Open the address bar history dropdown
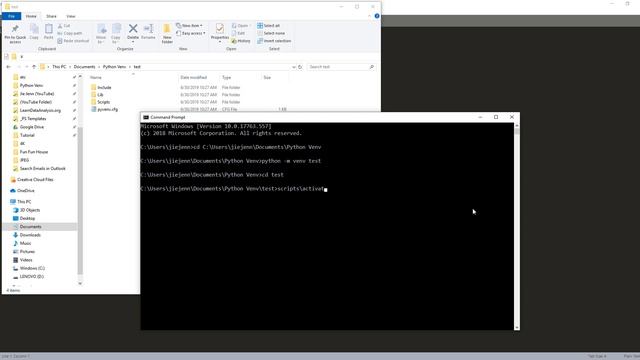Image resolution: width=640 pixels, height=360 pixels. (293, 67)
